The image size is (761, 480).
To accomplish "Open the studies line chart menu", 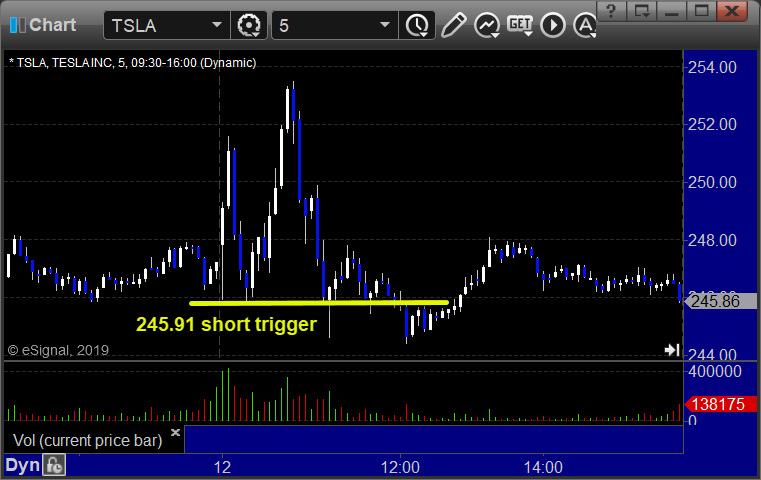I will tap(487, 25).
